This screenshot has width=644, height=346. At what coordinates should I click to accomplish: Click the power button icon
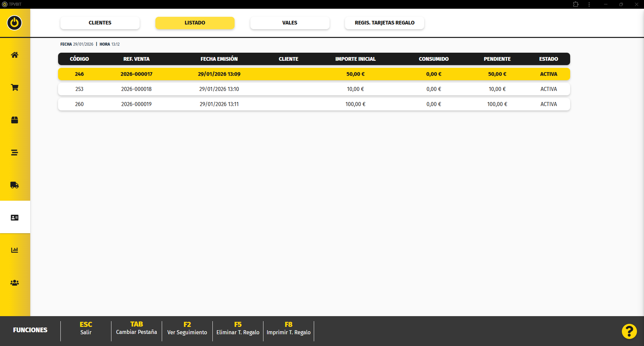[x=14, y=23]
